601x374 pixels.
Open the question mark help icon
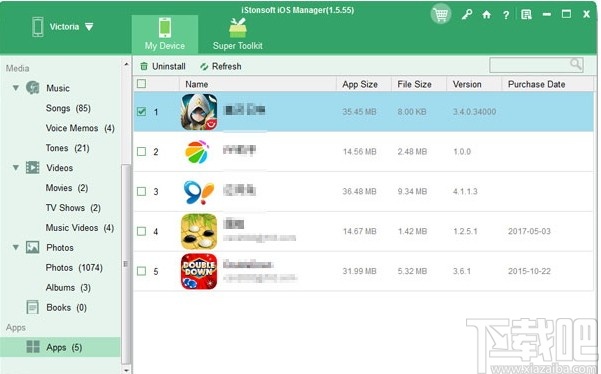point(506,15)
